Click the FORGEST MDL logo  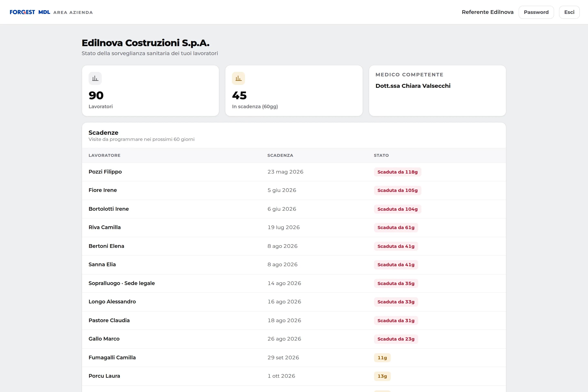coord(30,12)
